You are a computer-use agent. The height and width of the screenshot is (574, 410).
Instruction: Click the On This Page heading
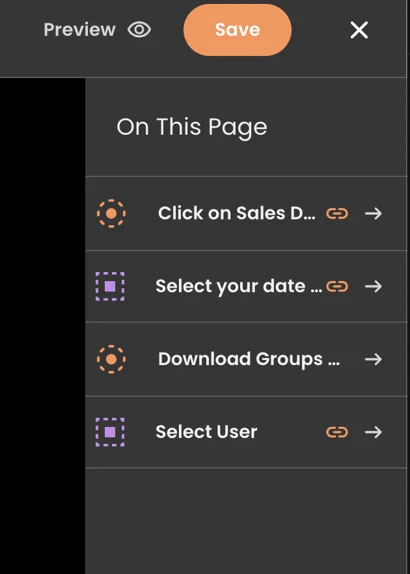pyautogui.click(x=192, y=127)
